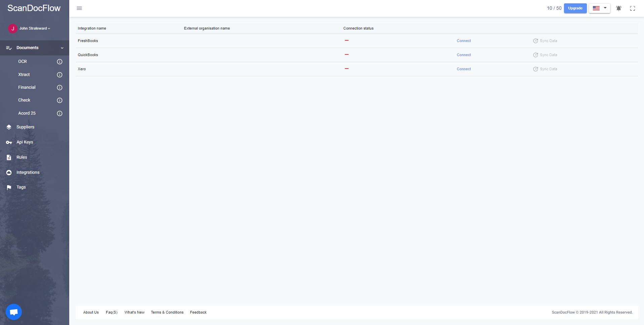Open the notifications bell
The image size is (644, 325).
[x=618, y=8]
